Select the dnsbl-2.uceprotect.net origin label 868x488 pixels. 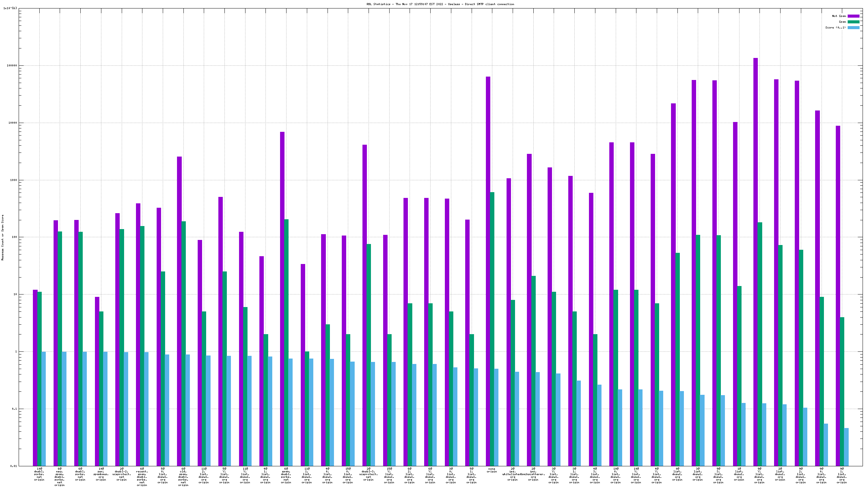pyautogui.click(x=122, y=474)
